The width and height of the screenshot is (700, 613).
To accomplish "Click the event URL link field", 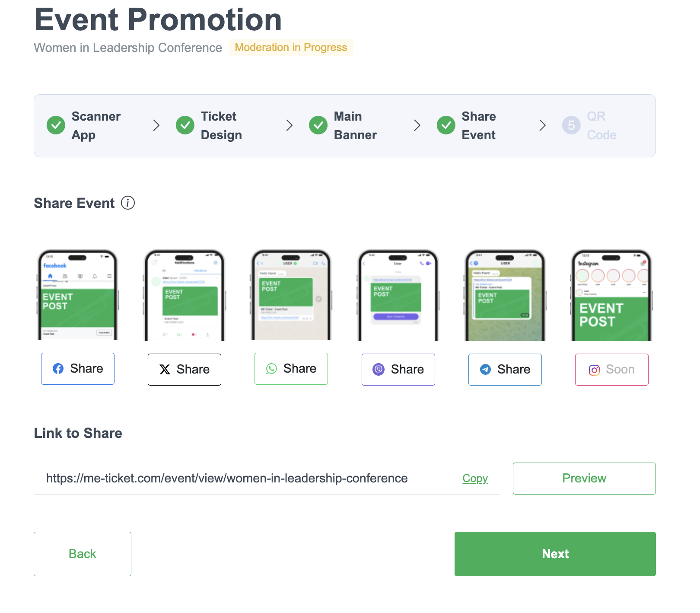I will pos(227,479).
